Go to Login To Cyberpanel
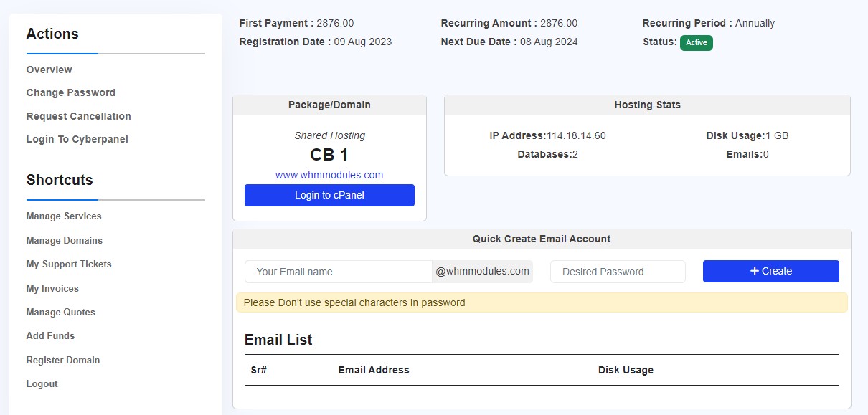Image resolution: width=868 pixels, height=415 pixels. tap(77, 139)
